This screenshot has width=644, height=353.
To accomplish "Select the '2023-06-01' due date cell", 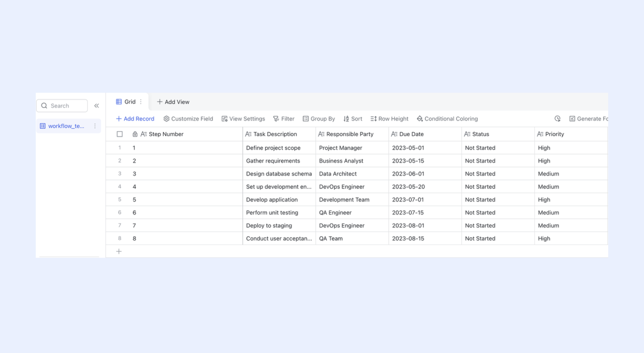I will 425,174.
